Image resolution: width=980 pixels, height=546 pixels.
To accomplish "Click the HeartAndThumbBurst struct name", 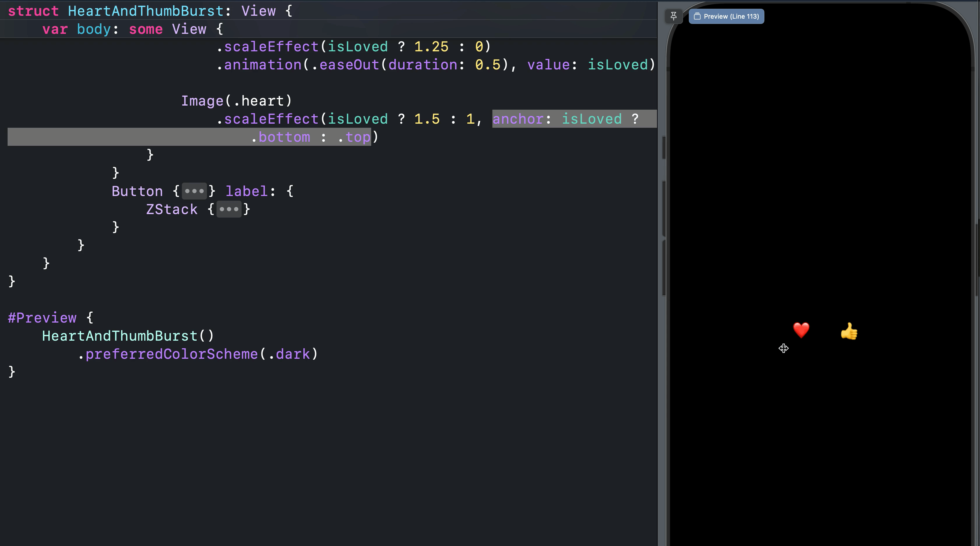I will (x=146, y=11).
